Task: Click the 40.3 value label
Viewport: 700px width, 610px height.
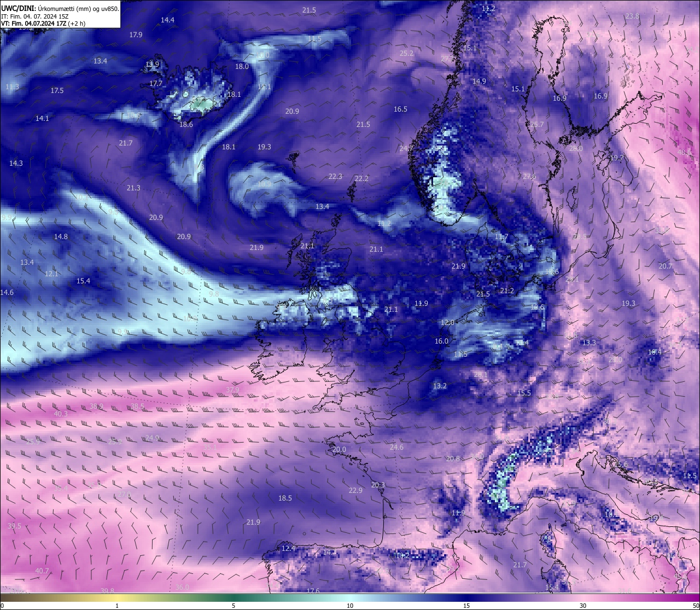Action: pos(60,414)
